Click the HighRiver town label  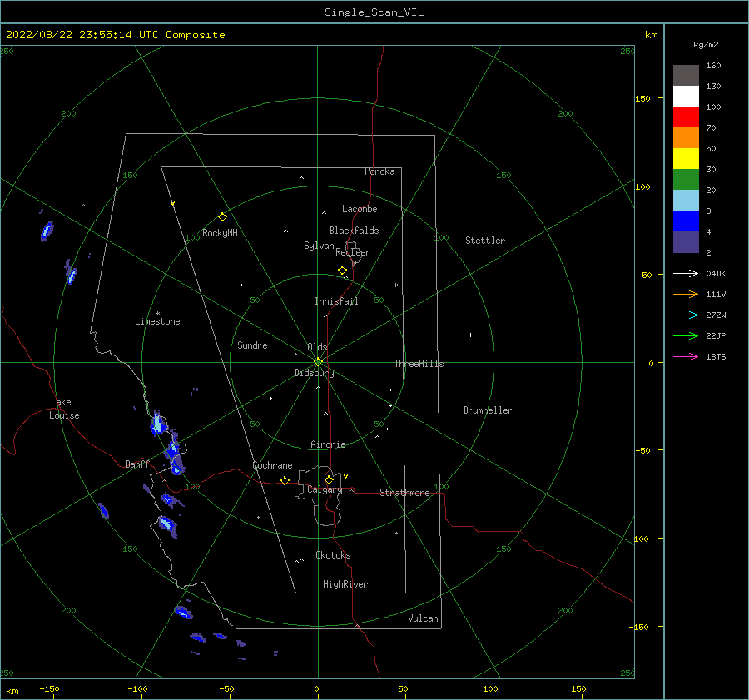pos(345,584)
